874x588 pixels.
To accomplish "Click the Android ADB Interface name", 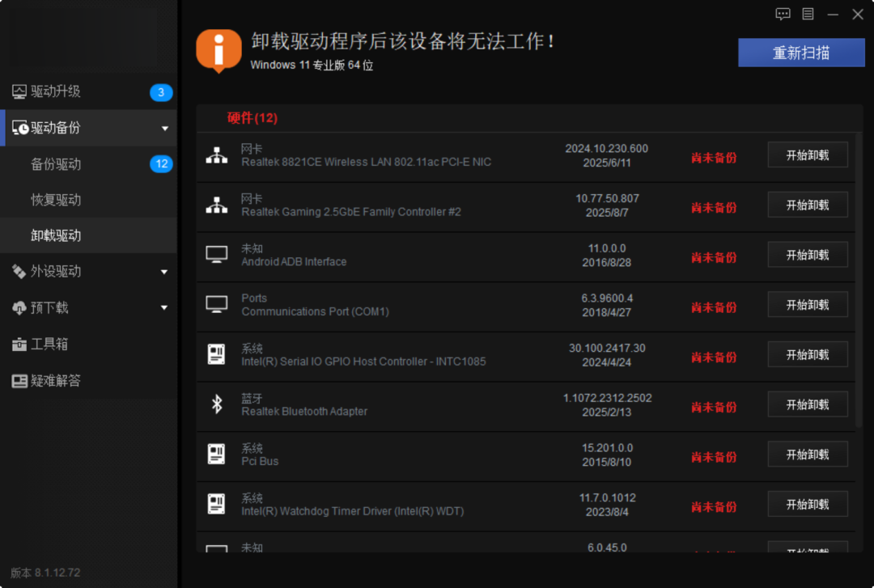I will tap(294, 261).
